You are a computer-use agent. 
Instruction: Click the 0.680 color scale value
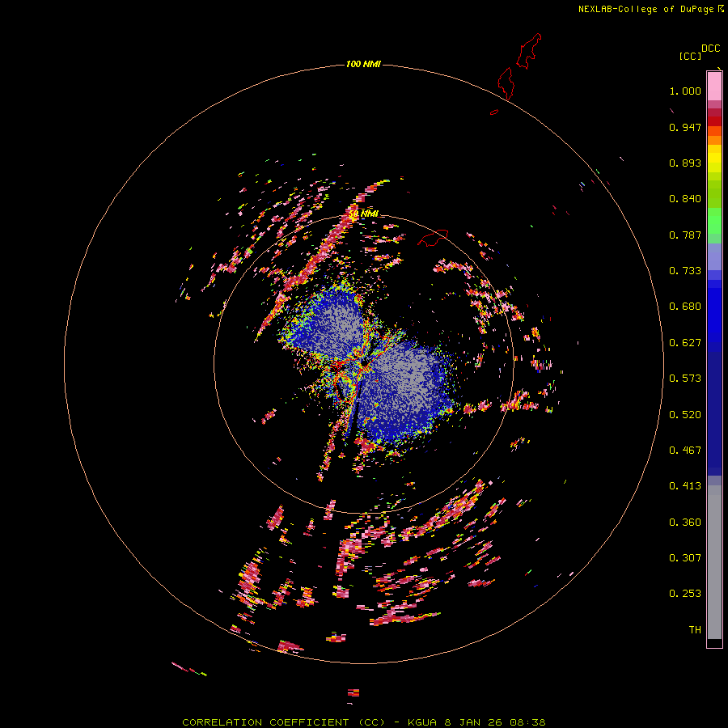685,307
